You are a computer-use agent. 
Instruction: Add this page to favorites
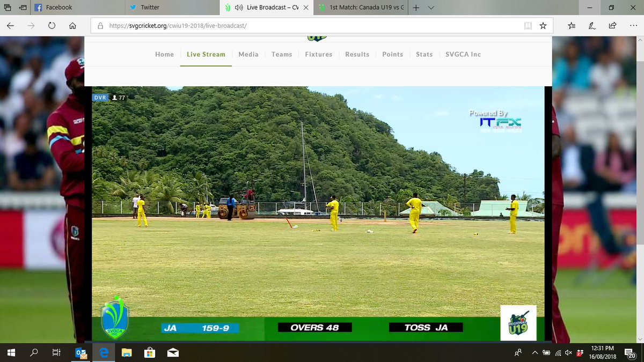tap(543, 26)
